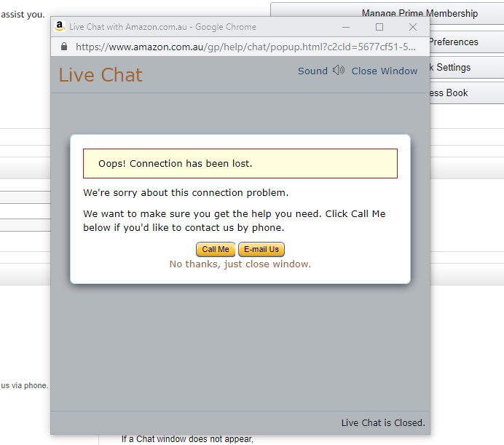
Task: Open Settings button in background page
Action: (x=467, y=68)
